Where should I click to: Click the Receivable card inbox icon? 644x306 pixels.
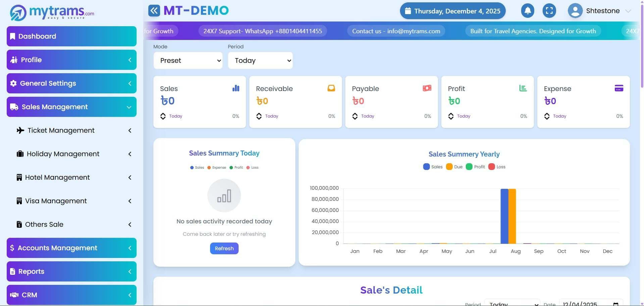coord(331,88)
